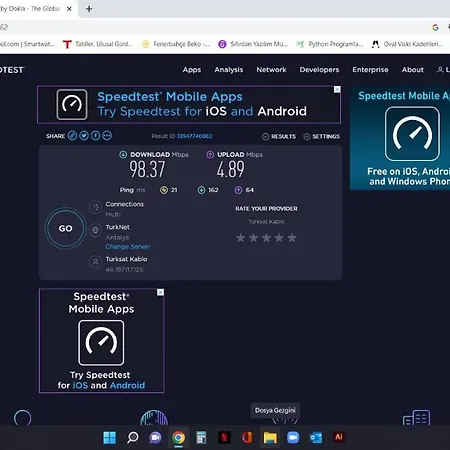Open the Windows Start menu
This screenshot has height=450, width=450.
(x=110, y=437)
